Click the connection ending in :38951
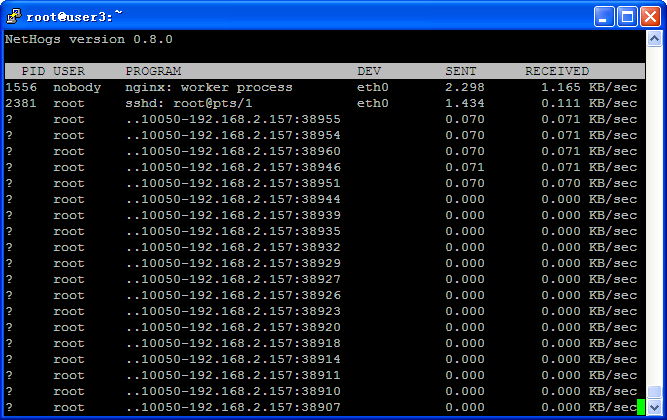Viewport: 667px width, 420px height. coord(233,183)
